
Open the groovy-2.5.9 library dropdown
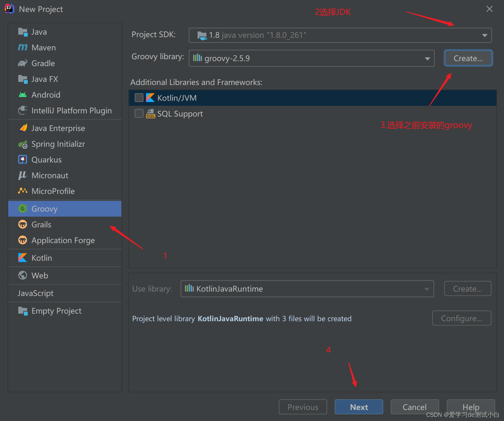pyautogui.click(x=427, y=58)
